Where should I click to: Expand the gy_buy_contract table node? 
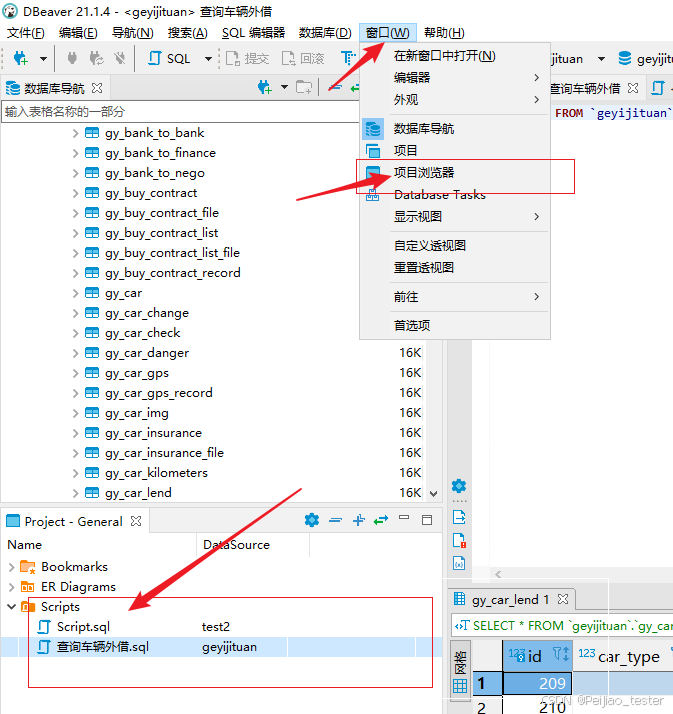(x=76, y=194)
